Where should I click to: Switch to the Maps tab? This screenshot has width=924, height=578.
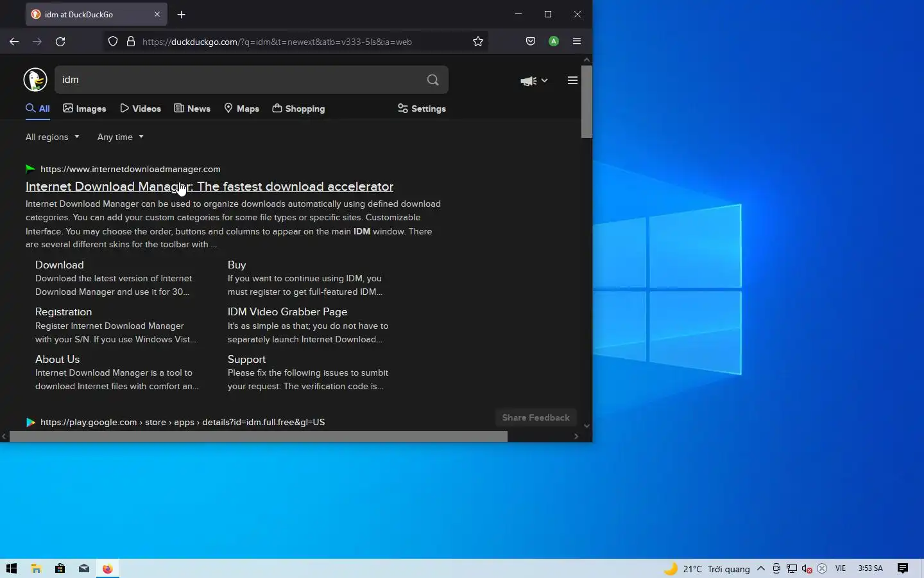coord(242,109)
